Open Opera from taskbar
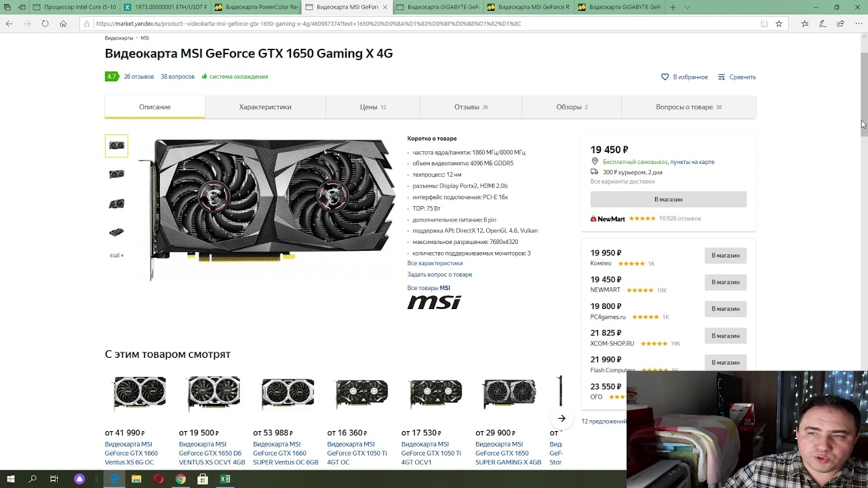 click(x=159, y=479)
